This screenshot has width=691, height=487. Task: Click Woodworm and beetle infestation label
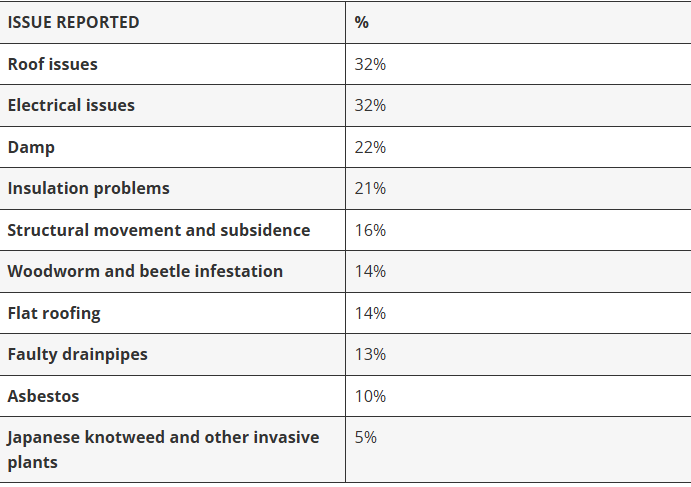pos(145,271)
